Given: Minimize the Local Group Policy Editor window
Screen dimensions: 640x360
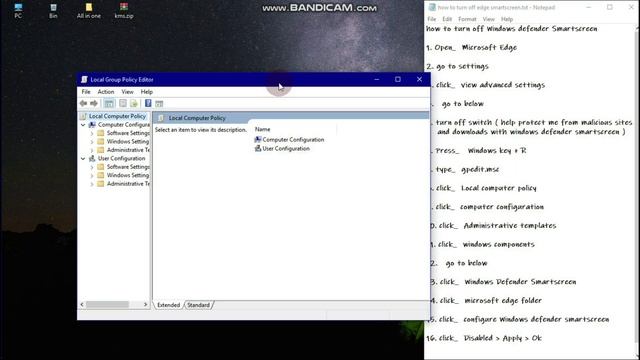Looking at the screenshot, I should coord(377,80).
